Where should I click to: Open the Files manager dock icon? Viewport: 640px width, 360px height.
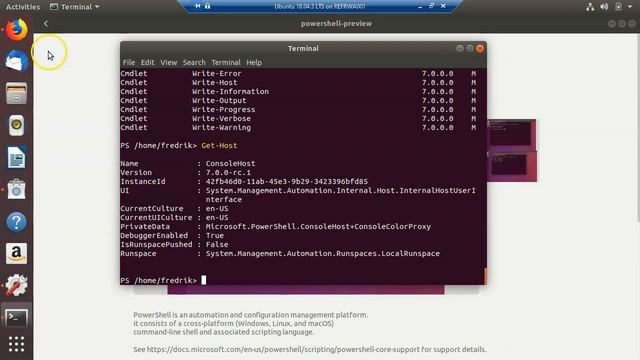16,93
